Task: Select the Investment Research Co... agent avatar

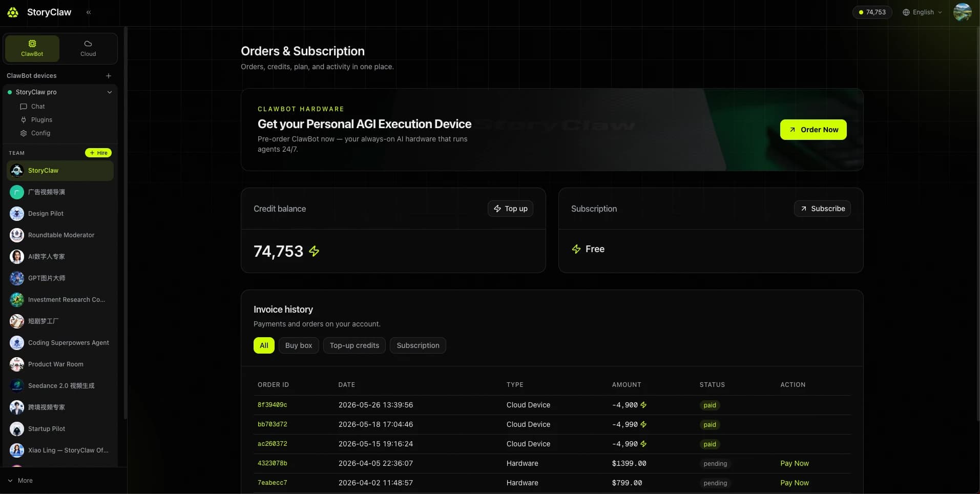Action: pos(17,300)
